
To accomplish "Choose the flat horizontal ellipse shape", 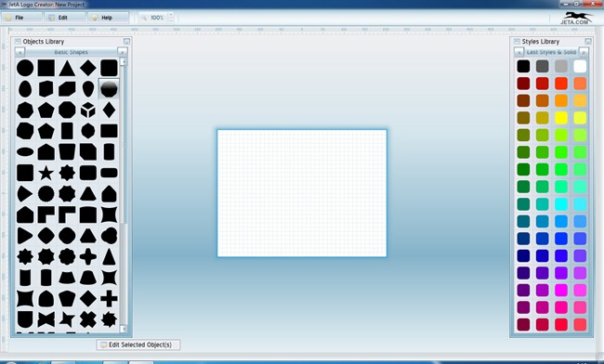I will (25, 152).
